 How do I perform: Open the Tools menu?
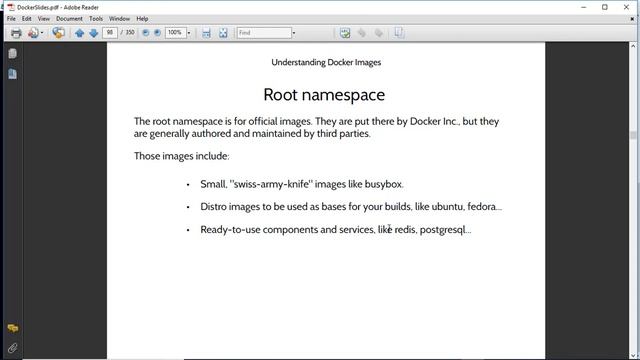[x=96, y=19]
